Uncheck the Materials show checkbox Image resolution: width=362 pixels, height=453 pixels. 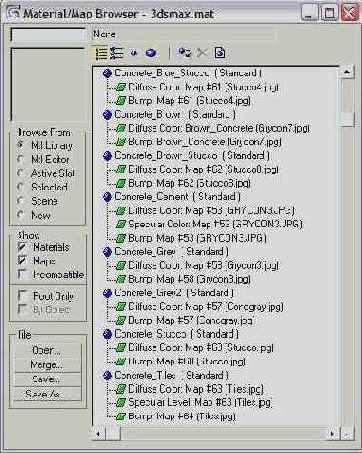coord(22,247)
